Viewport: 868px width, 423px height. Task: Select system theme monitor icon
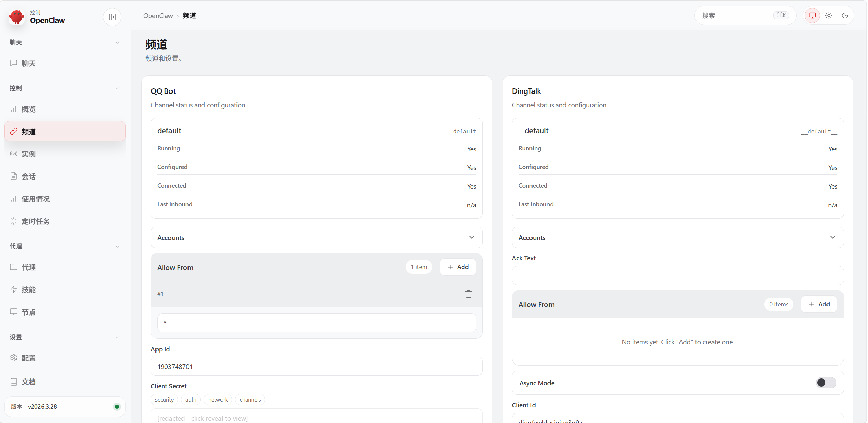(x=812, y=16)
